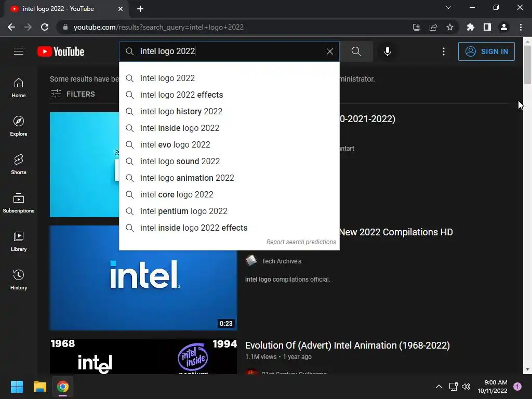Select suggestion "intel logo 2022"

229,78
